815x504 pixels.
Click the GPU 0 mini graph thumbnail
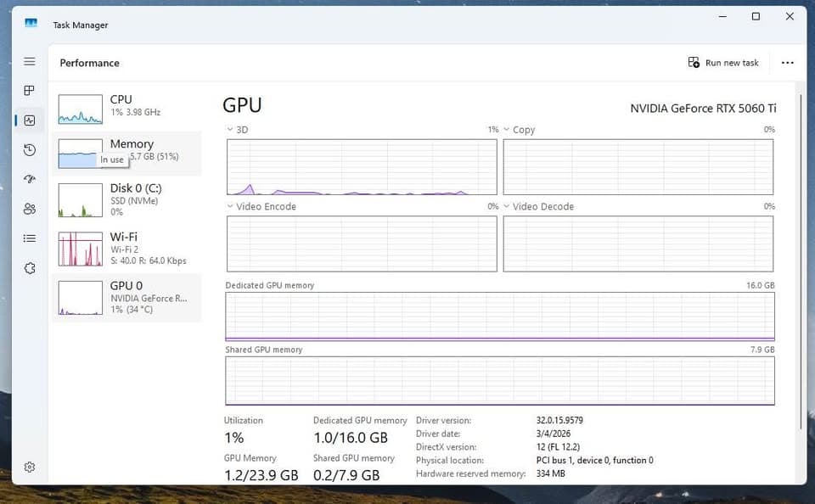pos(80,298)
